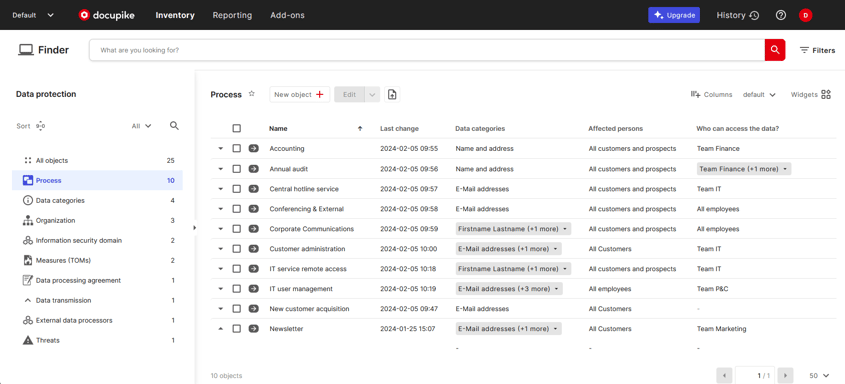845x384 pixels.
Task: Open the 50 per page dropdown
Action: click(819, 375)
